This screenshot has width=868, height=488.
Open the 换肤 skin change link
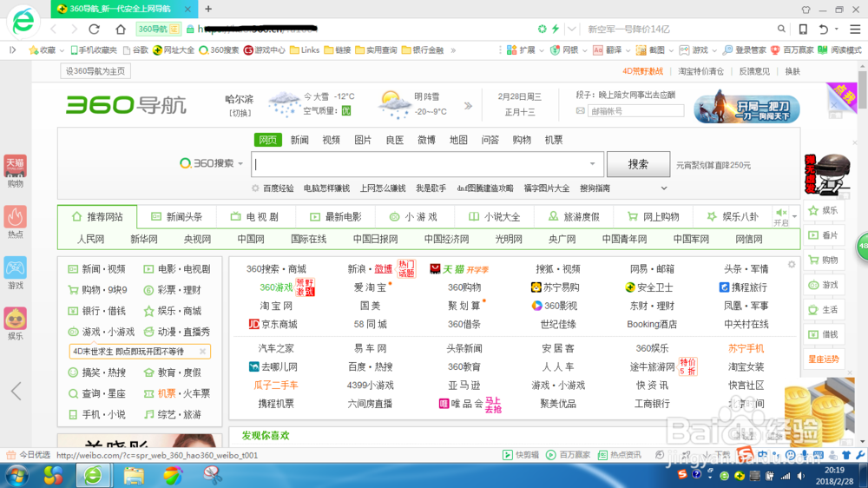792,71
